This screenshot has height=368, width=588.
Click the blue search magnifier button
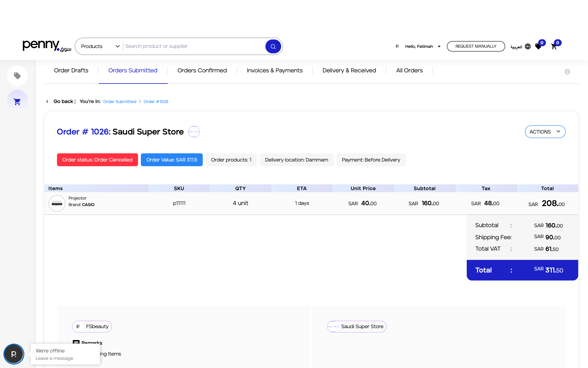[273, 46]
